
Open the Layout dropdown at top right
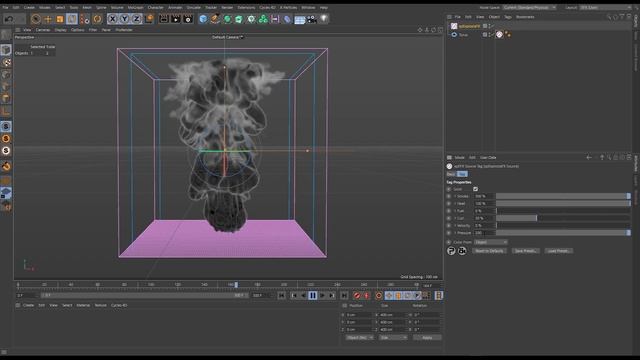[x=606, y=7]
